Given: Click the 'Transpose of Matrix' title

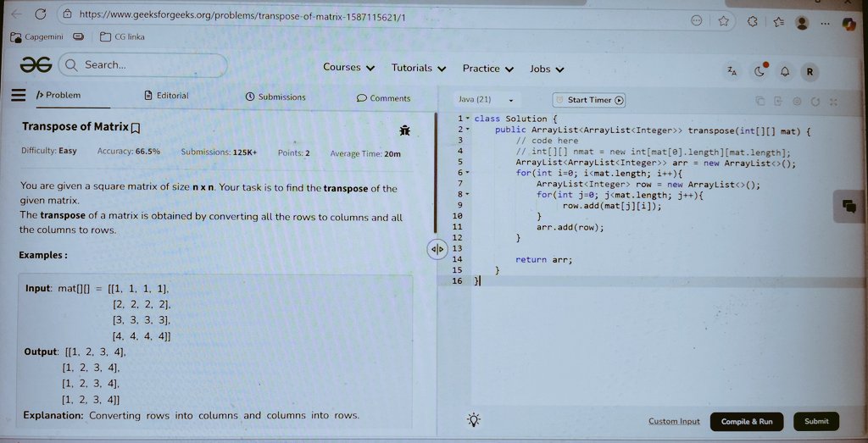Looking at the screenshot, I should (x=75, y=127).
